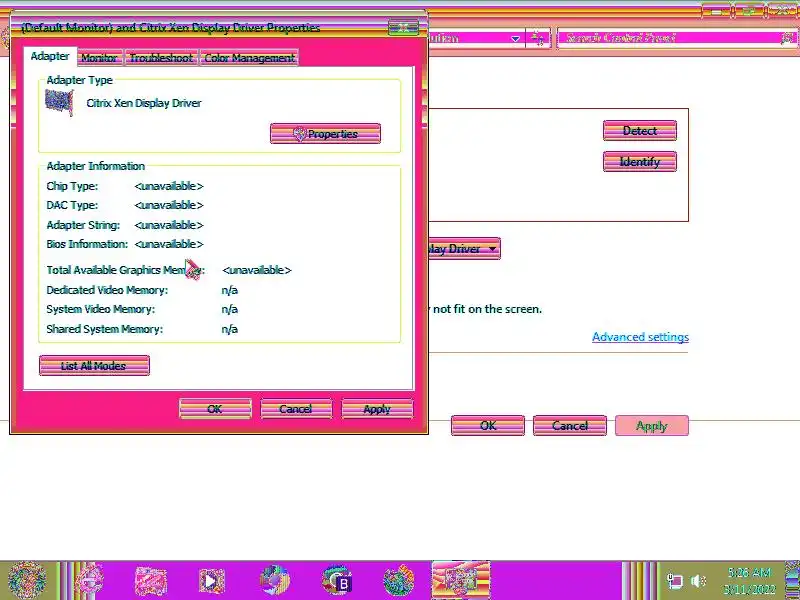Click the Citrix Xen Display Driver text
The image size is (800, 600).
[144, 103]
